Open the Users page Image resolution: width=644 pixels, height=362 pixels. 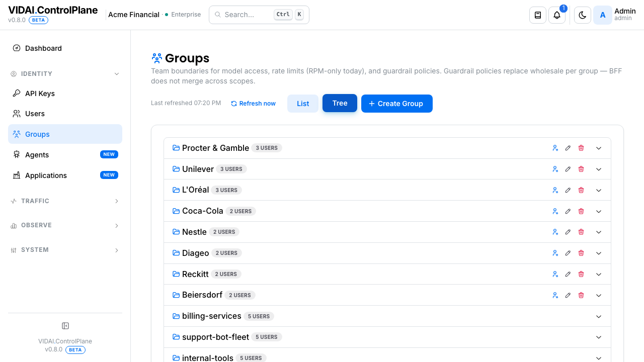(x=65, y=114)
